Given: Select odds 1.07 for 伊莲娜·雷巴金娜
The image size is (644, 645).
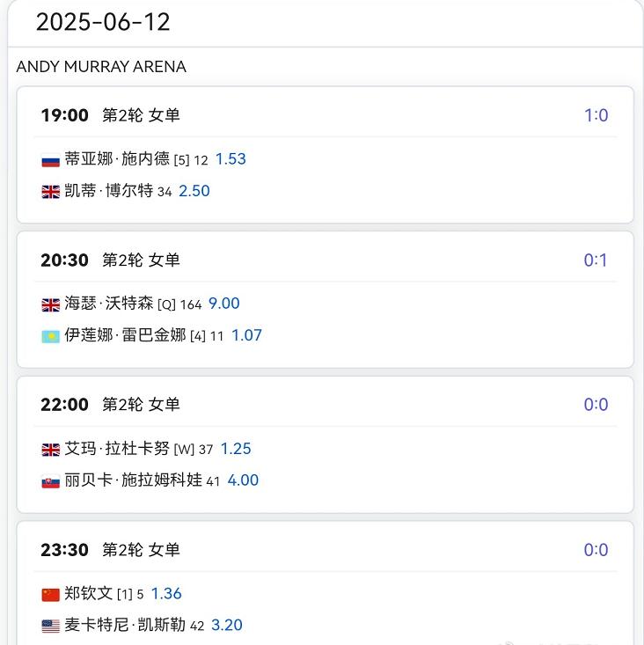Looking at the screenshot, I should click(246, 335).
